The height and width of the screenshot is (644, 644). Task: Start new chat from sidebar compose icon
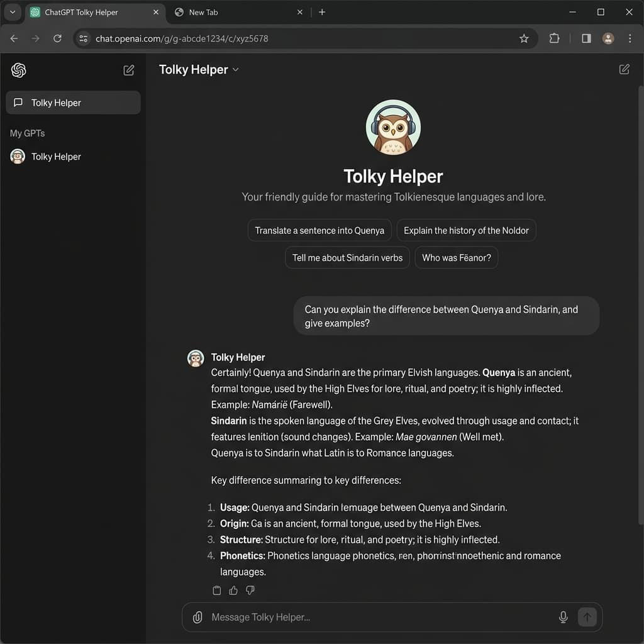(x=128, y=70)
